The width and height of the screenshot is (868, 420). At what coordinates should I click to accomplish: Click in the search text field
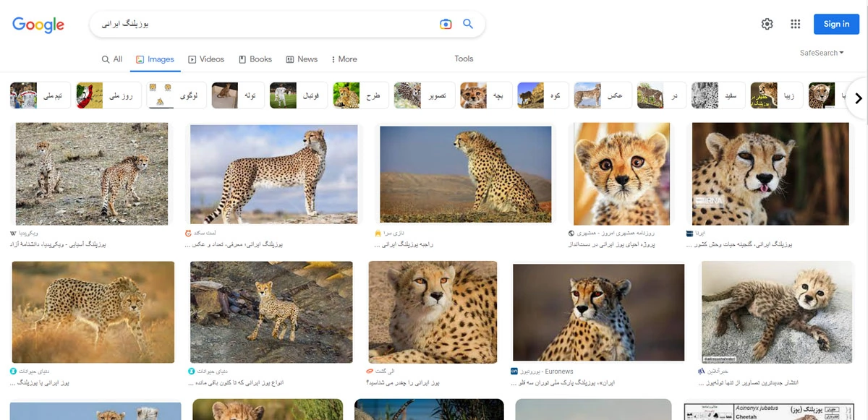pos(264,24)
